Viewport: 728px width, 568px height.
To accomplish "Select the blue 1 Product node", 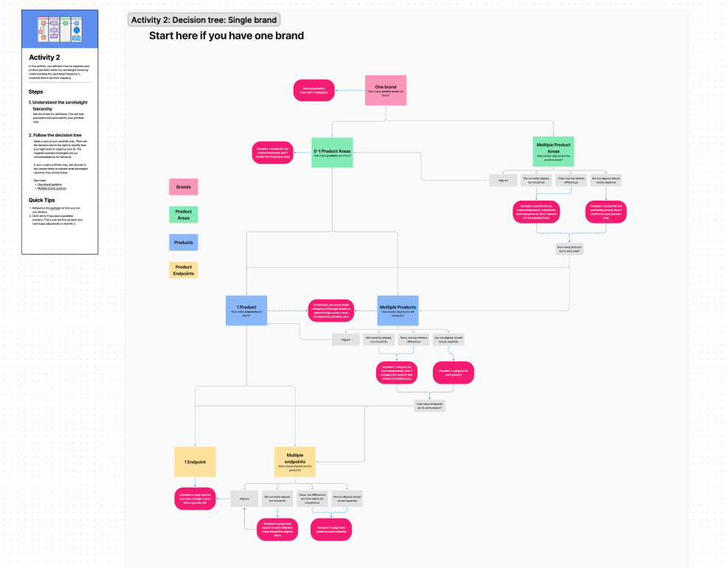I will click(246, 311).
